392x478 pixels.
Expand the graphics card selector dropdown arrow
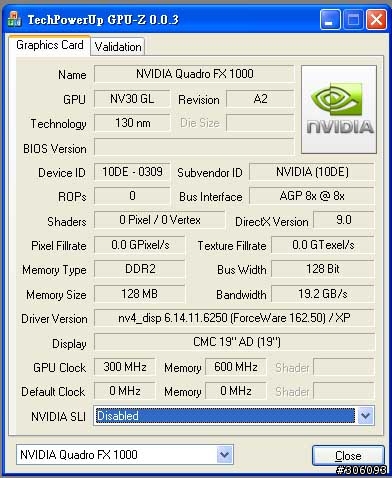(225, 454)
